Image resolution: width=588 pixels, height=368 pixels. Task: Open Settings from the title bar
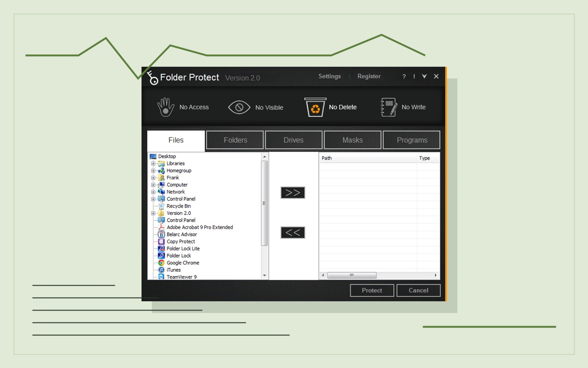coord(330,76)
